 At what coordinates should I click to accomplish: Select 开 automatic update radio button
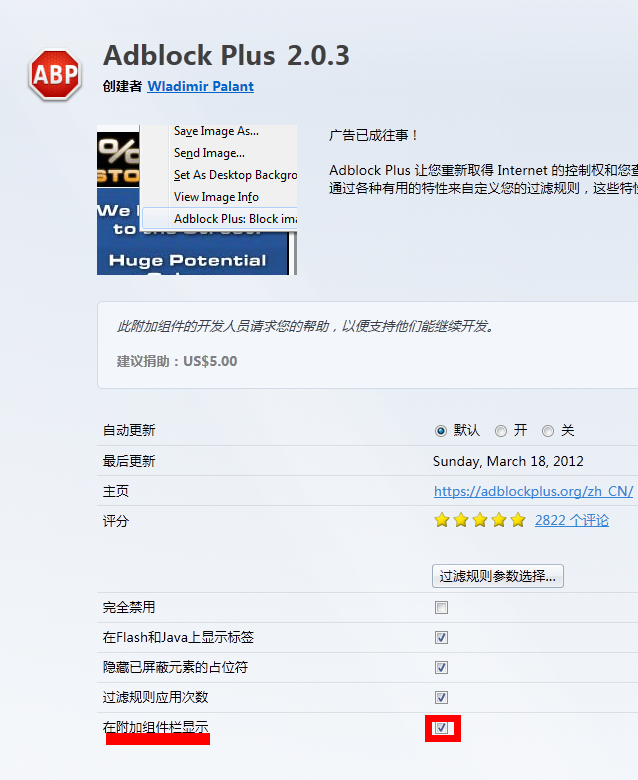[x=501, y=431]
